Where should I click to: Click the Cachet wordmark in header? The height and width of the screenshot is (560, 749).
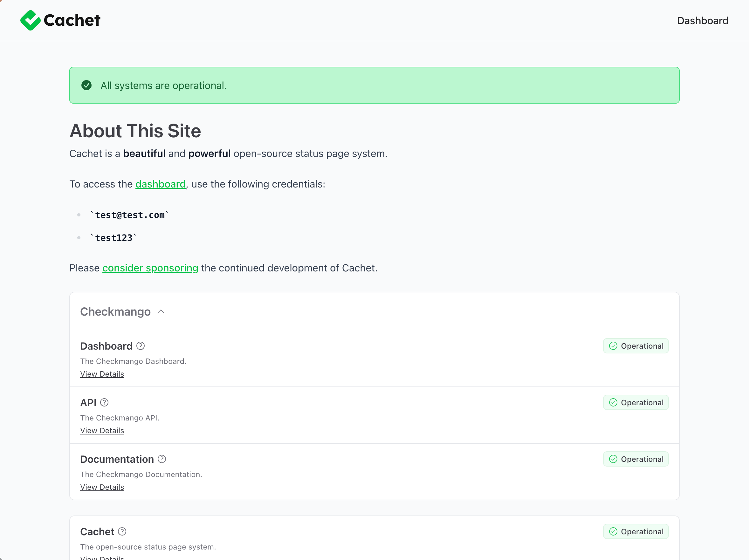coord(72,20)
